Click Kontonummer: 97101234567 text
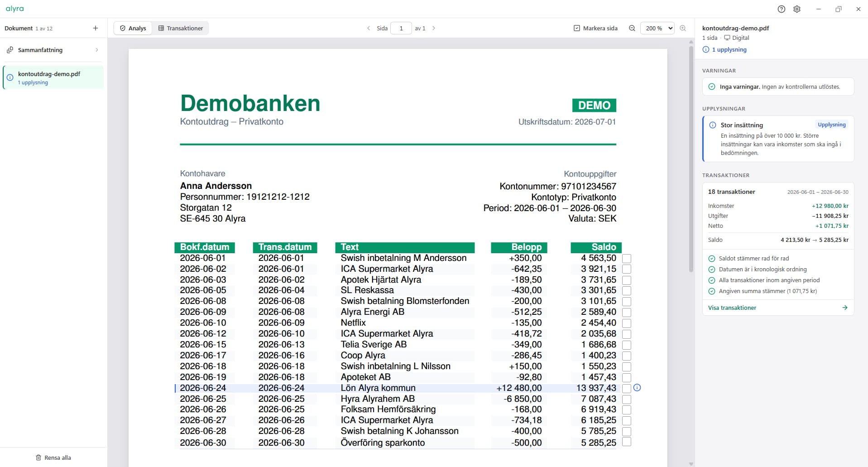The width and height of the screenshot is (868, 467). click(558, 186)
